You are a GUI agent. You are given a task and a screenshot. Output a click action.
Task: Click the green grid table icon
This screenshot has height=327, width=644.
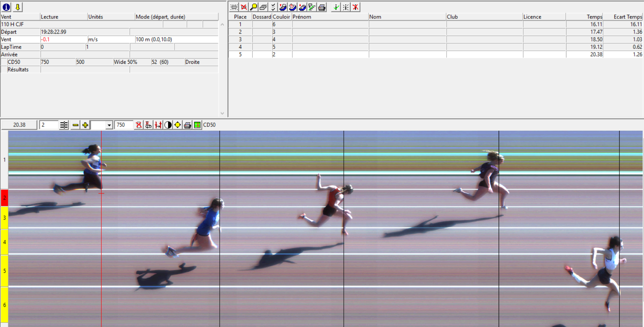197,125
